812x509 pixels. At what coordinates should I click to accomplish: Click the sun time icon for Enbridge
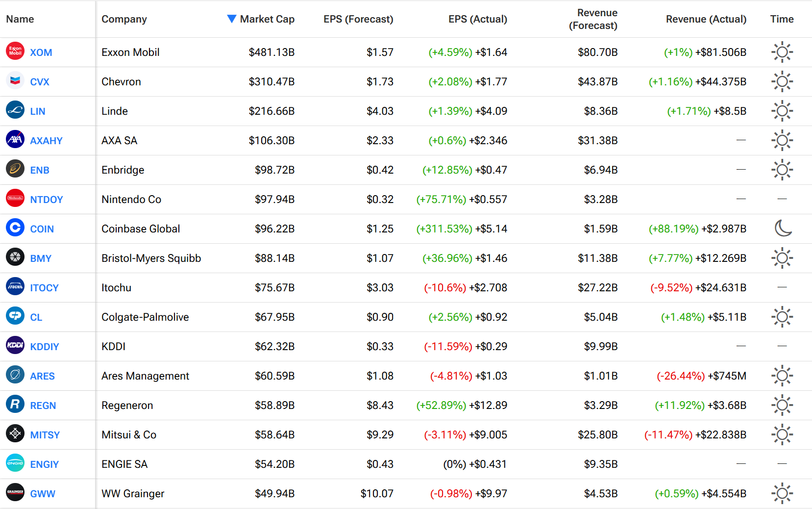[782, 170]
